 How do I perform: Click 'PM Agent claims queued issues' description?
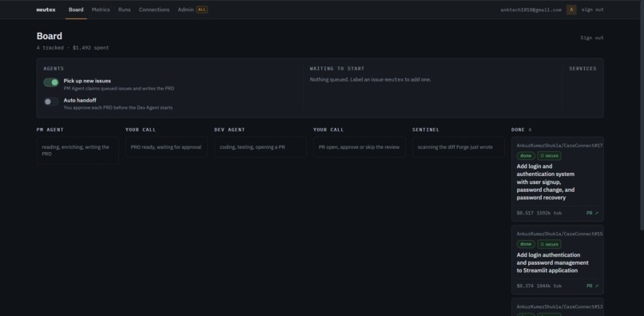(119, 89)
